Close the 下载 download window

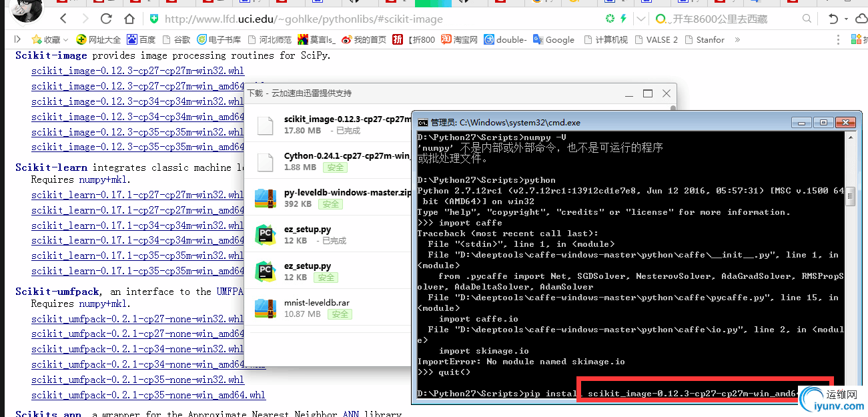point(667,93)
